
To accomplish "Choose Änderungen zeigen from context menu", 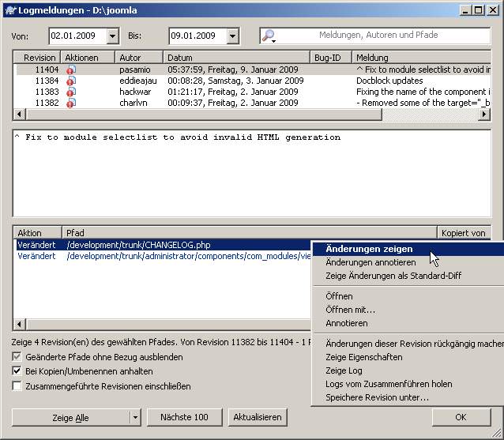I will tap(408, 249).
